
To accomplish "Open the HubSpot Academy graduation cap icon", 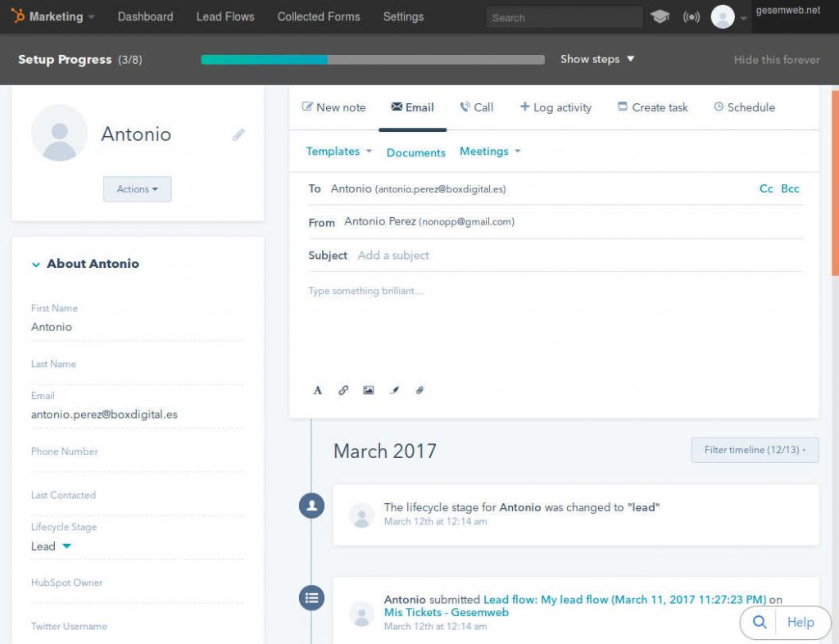I will [660, 15].
